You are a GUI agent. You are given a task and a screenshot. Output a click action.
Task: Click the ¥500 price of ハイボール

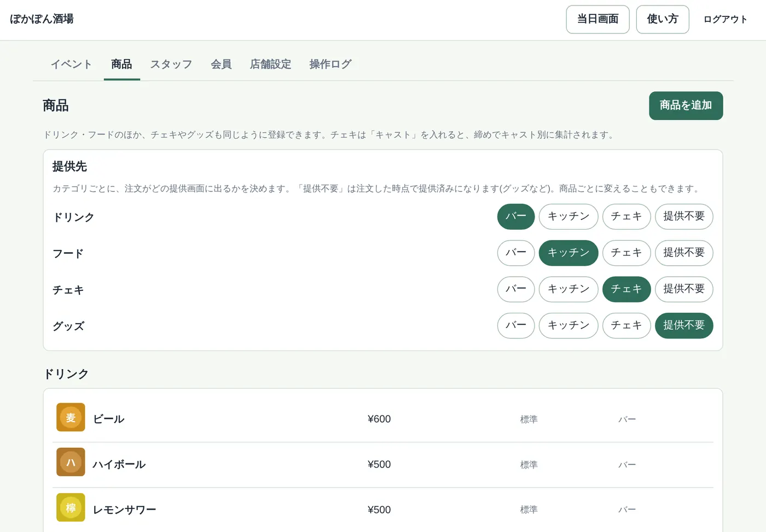click(x=379, y=465)
